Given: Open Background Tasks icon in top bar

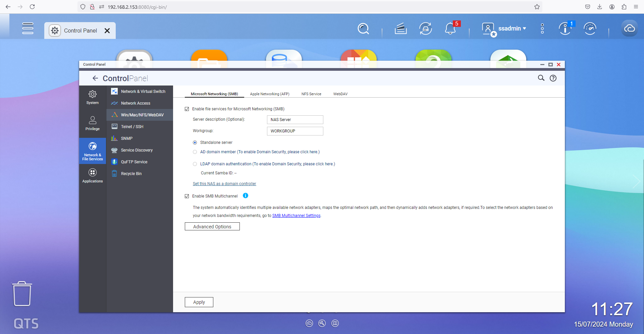Looking at the screenshot, I should point(401,29).
